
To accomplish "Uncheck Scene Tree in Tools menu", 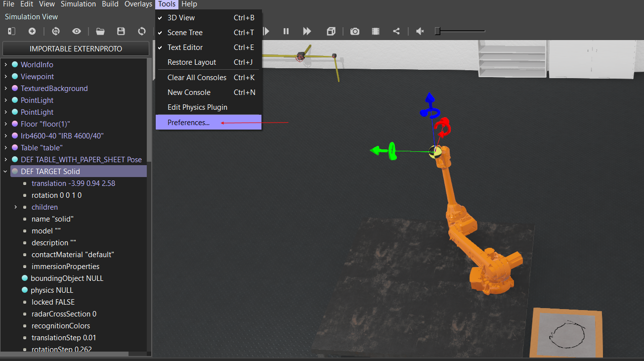I will coord(186,33).
